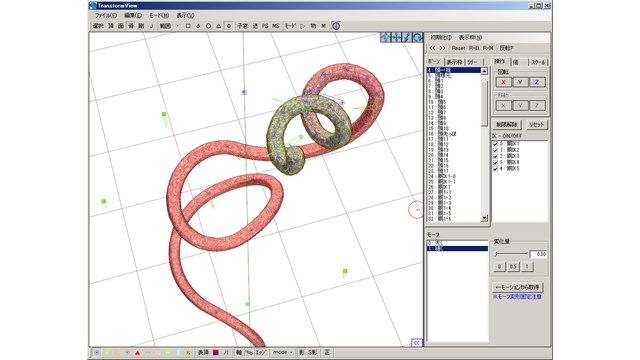
Task: Click the red X rotation button
Action: pos(503,82)
